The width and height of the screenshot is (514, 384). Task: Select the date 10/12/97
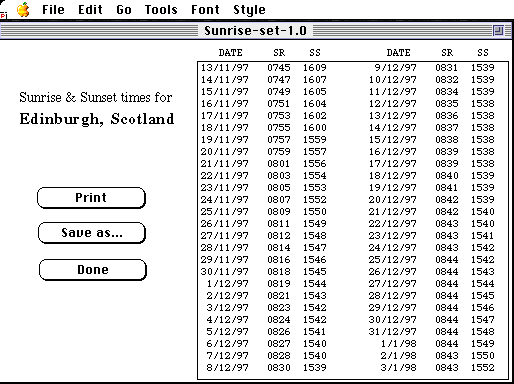(x=393, y=80)
